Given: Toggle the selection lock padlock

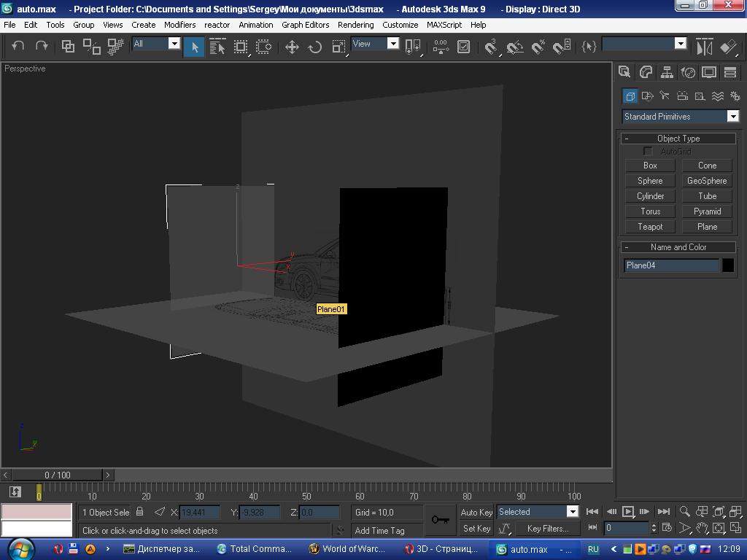Looking at the screenshot, I should [x=140, y=512].
